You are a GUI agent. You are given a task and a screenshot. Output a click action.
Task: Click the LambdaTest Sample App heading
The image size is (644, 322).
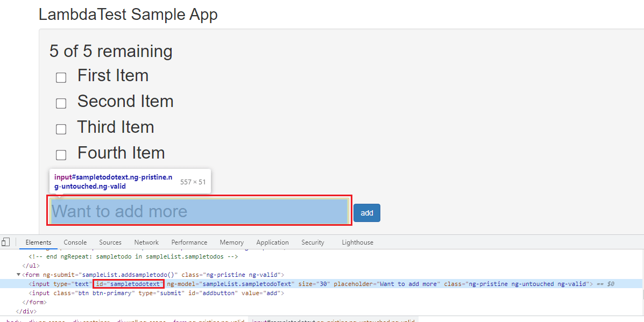point(128,15)
